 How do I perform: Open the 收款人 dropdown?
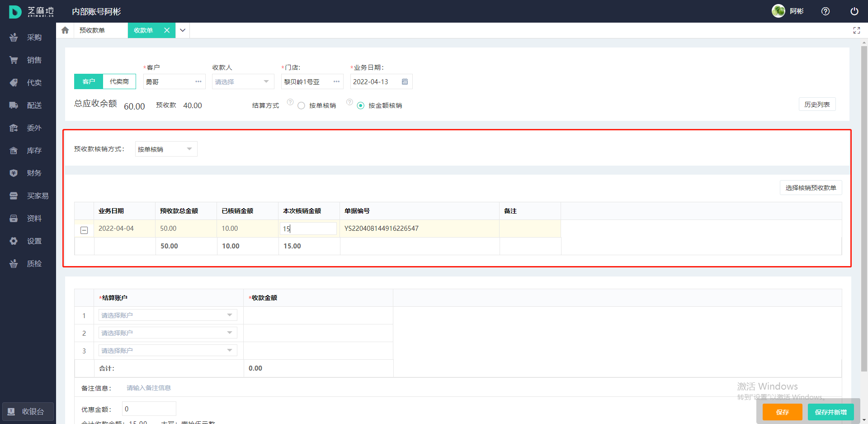pyautogui.click(x=243, y=81)
